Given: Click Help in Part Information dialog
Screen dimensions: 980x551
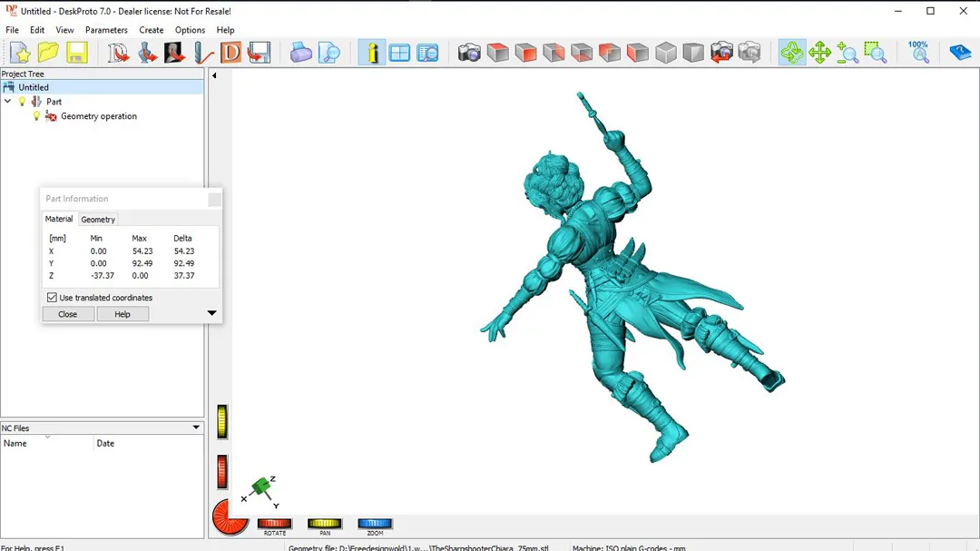Looking at the screenshot, I should (122, 314).
